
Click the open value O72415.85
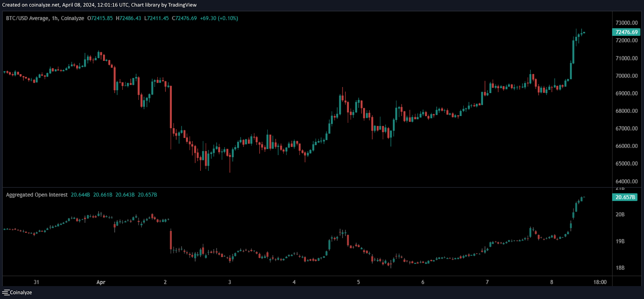(100, 18)
